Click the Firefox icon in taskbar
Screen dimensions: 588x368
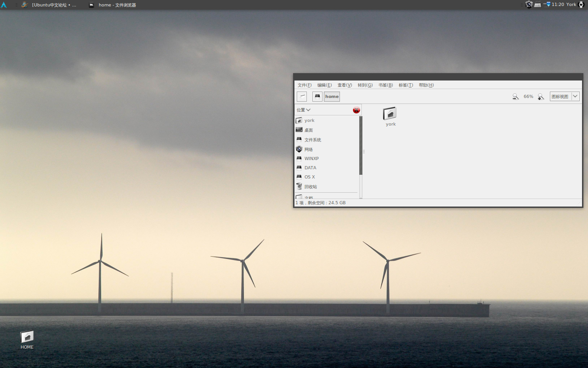coord(25,5)
